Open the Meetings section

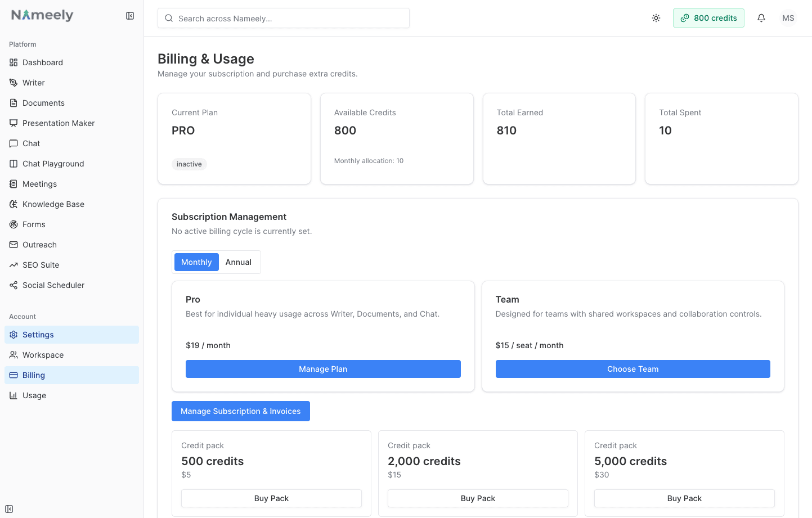pyautogui.click(x=39, y=184)
